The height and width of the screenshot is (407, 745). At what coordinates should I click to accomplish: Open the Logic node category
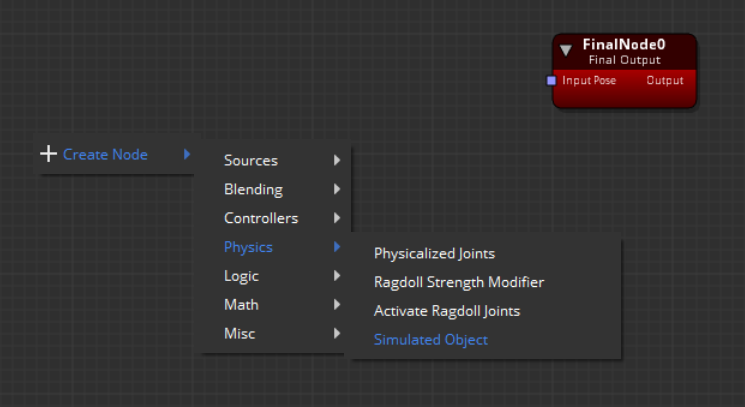point(241,276)
